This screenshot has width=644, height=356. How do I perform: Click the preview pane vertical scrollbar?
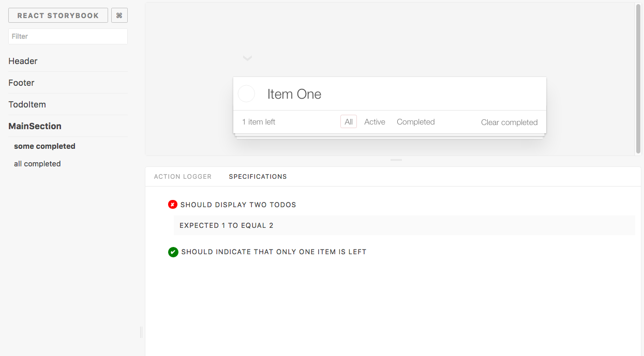tap(638, 79)
